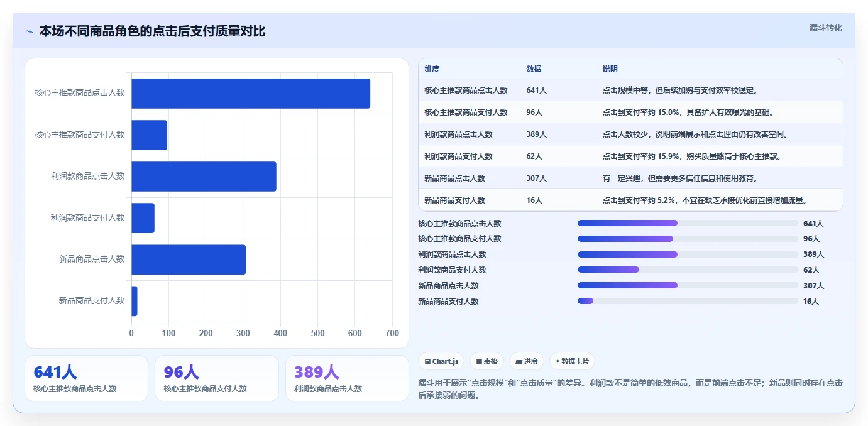Click the 300 tick on the x-axis
The image size is (868, 426).
point(243,334)
